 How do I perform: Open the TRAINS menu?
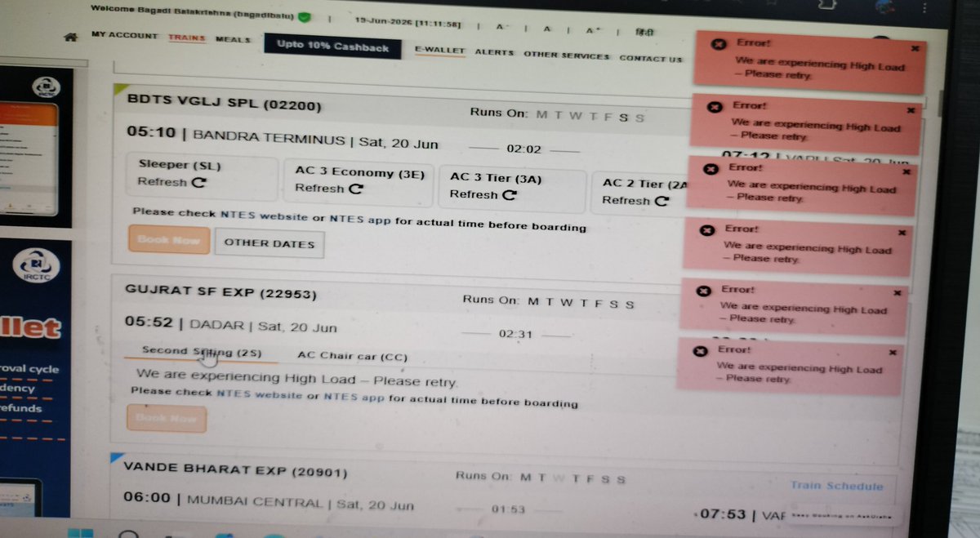tap(187, 38)
